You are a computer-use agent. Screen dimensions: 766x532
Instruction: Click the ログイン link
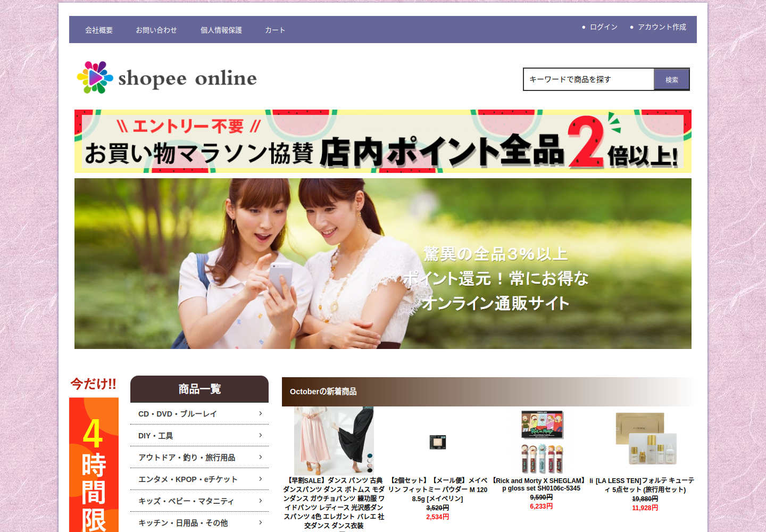604,27
